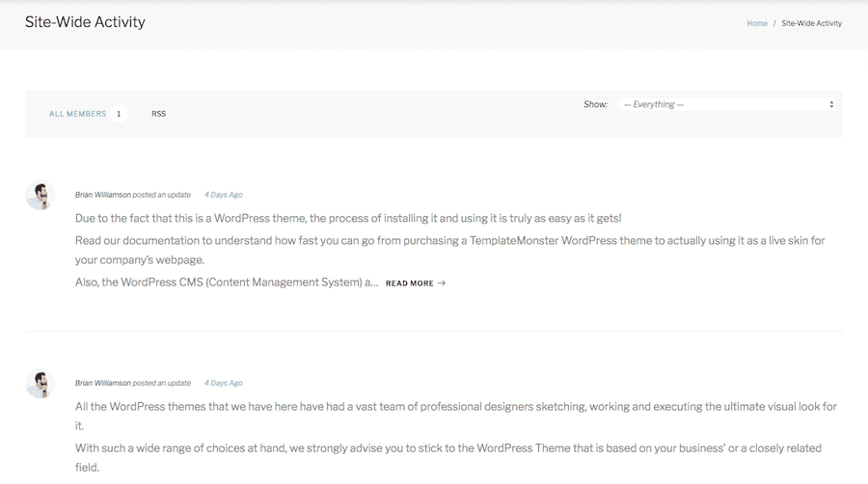Expand the first update with READ MORE
Viewport: 868px width, 484px height.
(x=410, y=283)
